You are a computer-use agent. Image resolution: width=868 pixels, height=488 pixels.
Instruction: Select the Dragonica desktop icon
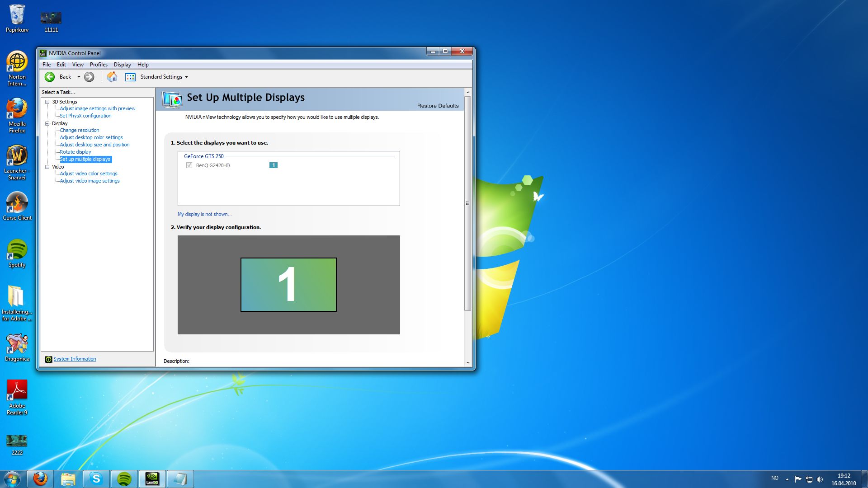17,348
